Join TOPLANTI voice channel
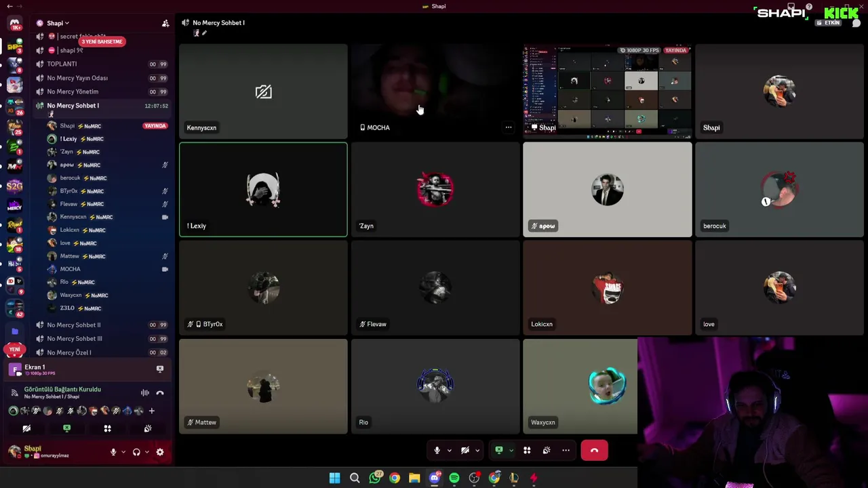Viewport: 868px width, 488px height. click(x=102, y=64)
